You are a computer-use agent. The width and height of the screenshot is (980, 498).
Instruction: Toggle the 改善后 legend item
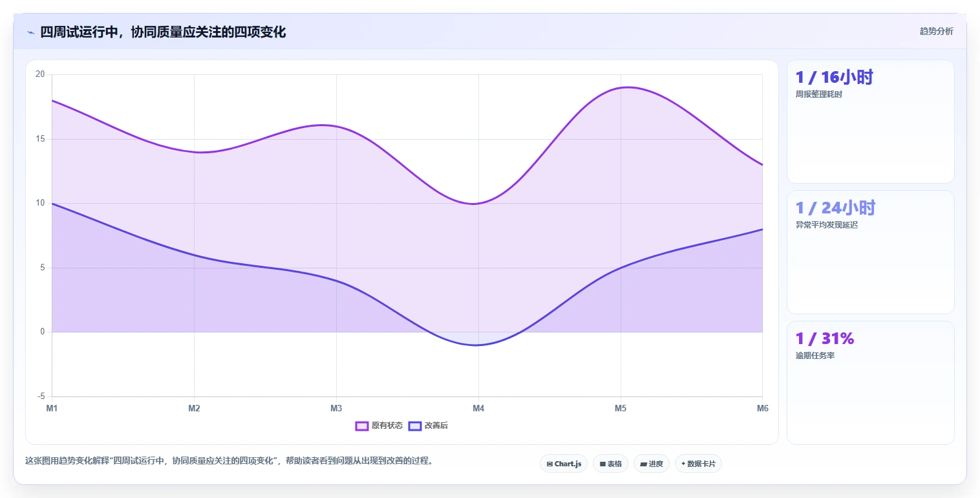tap(428, 426)
